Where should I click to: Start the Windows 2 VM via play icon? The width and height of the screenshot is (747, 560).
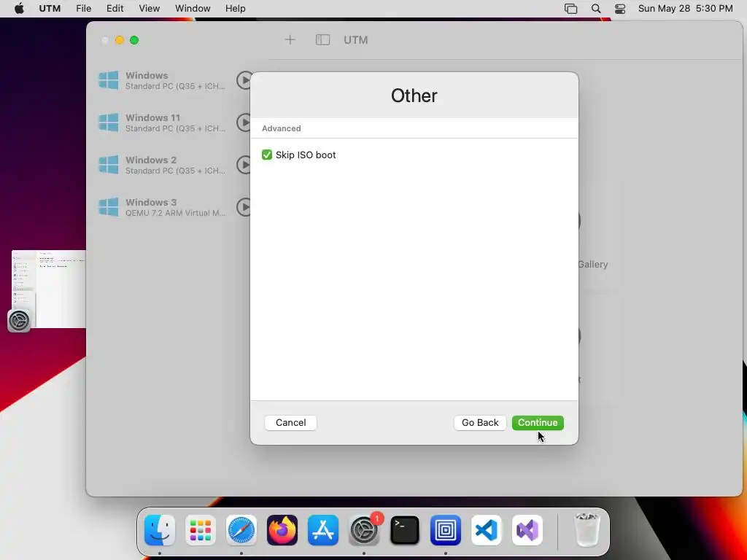pos(244,165)
